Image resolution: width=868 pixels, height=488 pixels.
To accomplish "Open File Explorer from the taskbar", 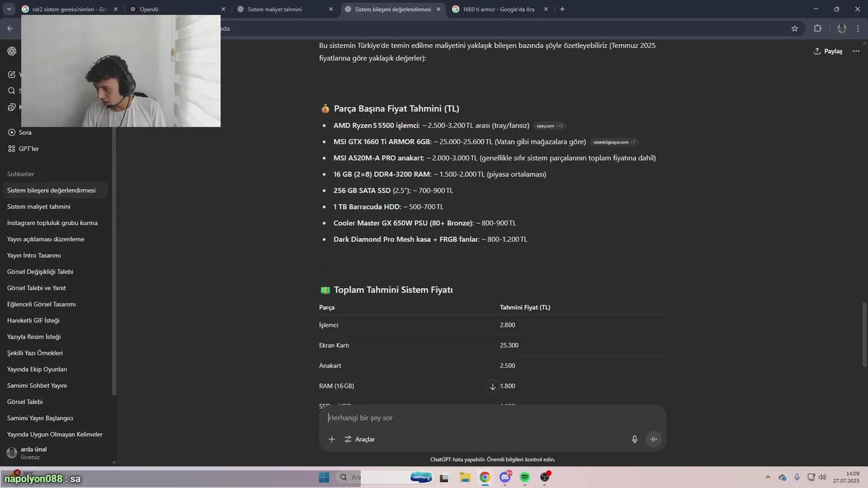I will pyautogui.click(x=465, y=478).
